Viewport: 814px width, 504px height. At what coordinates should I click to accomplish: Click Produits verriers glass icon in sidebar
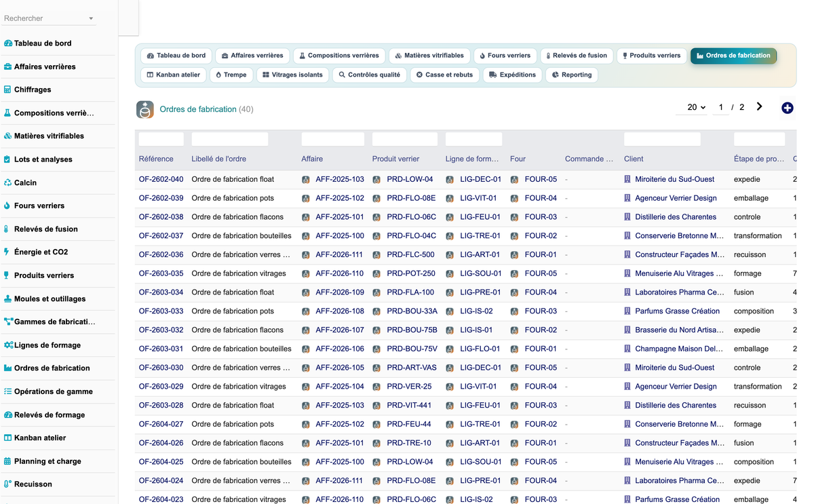click(7, 275)
